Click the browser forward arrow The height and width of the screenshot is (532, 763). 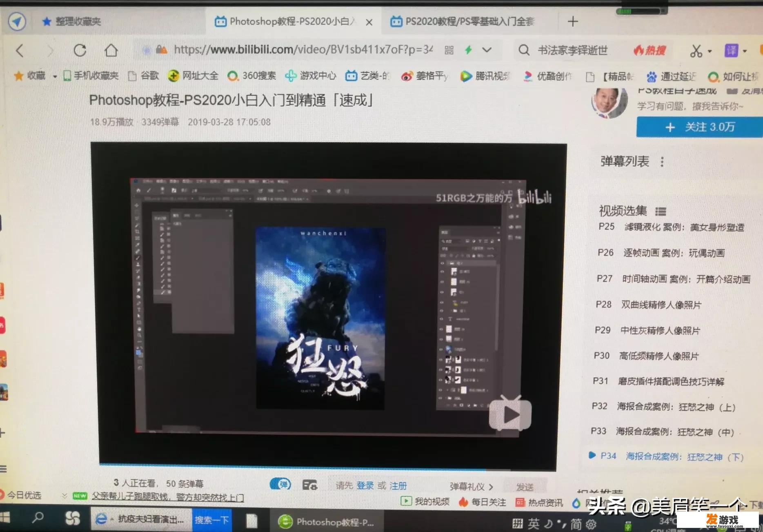click(x=50, y=51)
